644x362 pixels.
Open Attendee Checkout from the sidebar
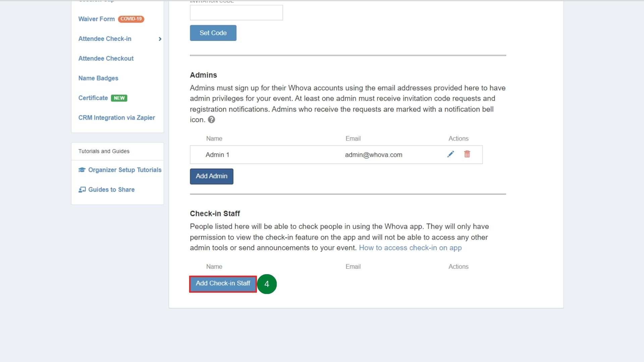106,58
